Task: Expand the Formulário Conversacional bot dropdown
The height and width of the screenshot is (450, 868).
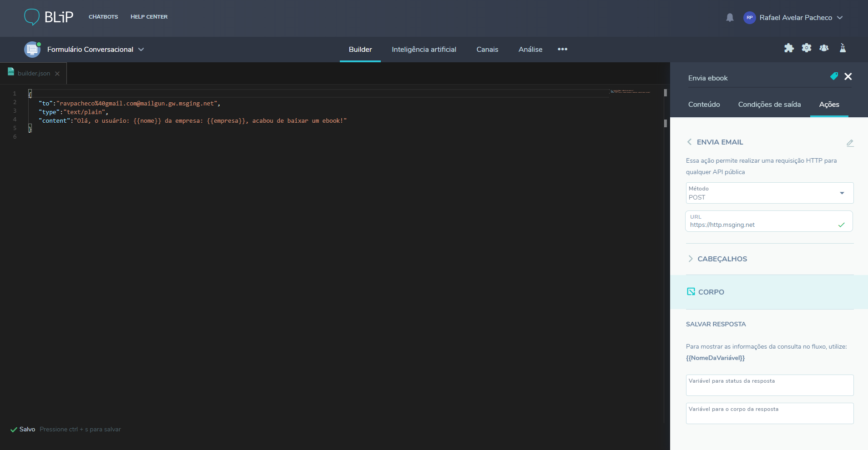Action: [141, 49]
